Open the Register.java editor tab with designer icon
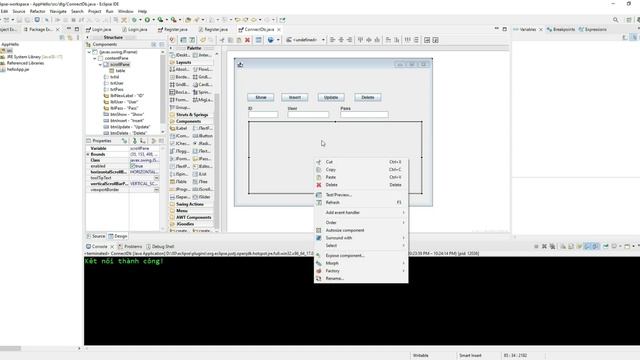The image size is (640, 360). 172,29
